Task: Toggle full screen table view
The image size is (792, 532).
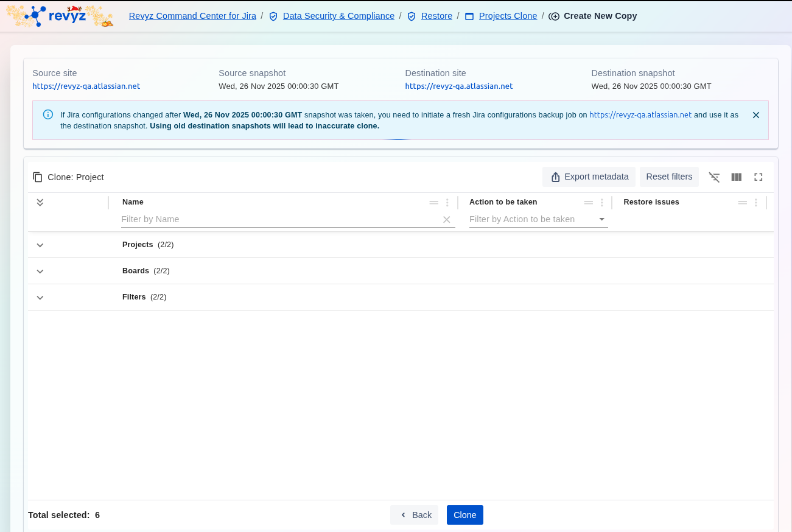Action: (x=758, y=177)
